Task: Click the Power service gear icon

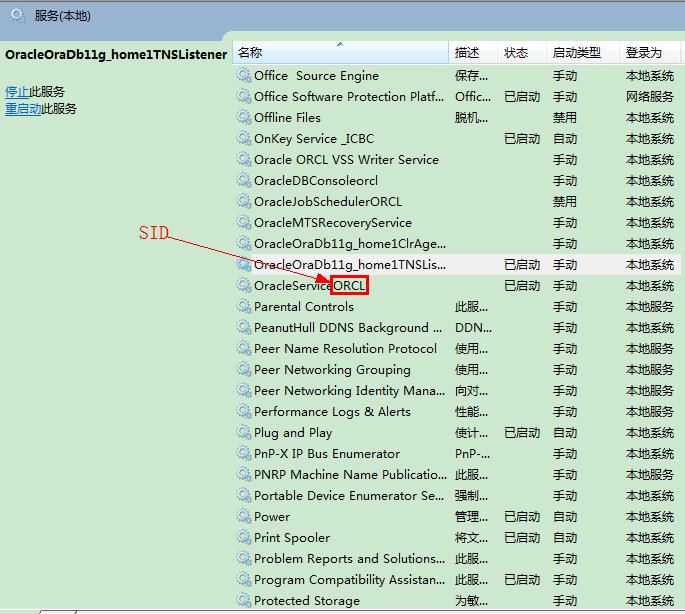Action: point(243,516)
